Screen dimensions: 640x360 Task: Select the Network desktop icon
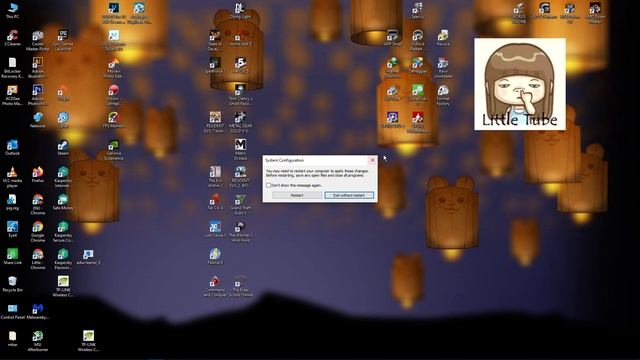click(38, 120)
